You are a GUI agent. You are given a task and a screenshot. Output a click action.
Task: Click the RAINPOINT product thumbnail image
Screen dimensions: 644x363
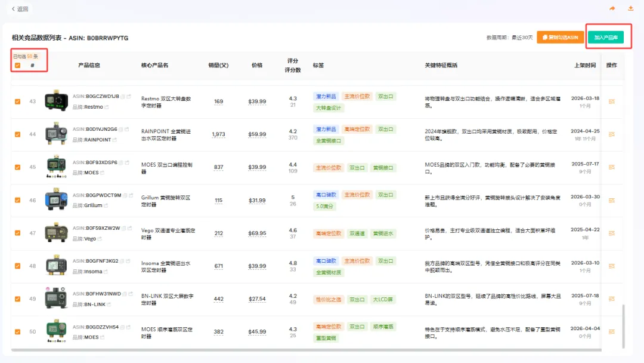(56, 134)
